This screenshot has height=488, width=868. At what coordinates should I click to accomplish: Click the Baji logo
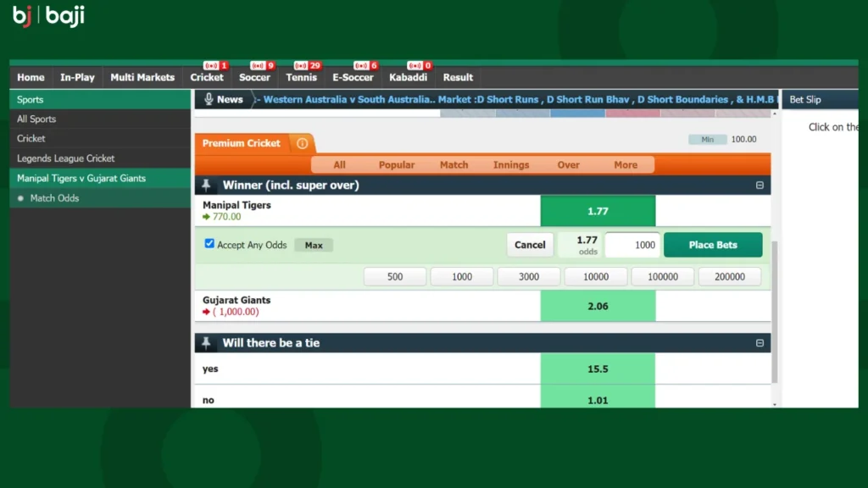click(48, 16)
